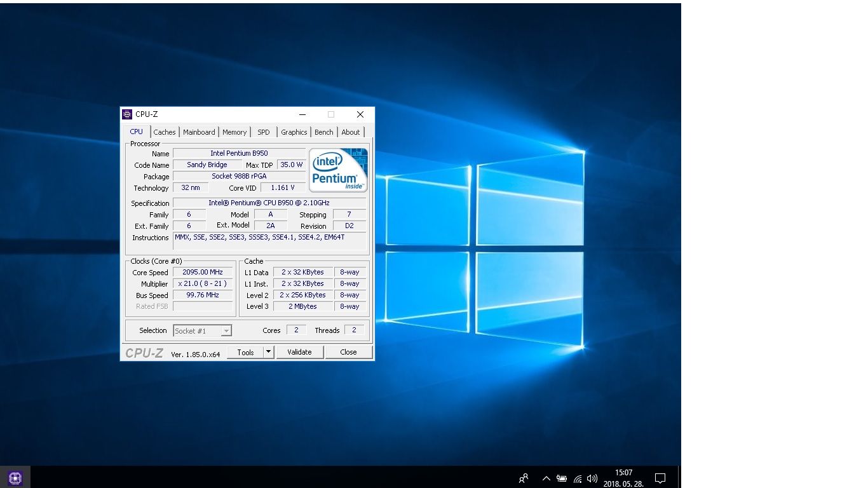Open CPU-Z from the taskbar

point(15,478)
